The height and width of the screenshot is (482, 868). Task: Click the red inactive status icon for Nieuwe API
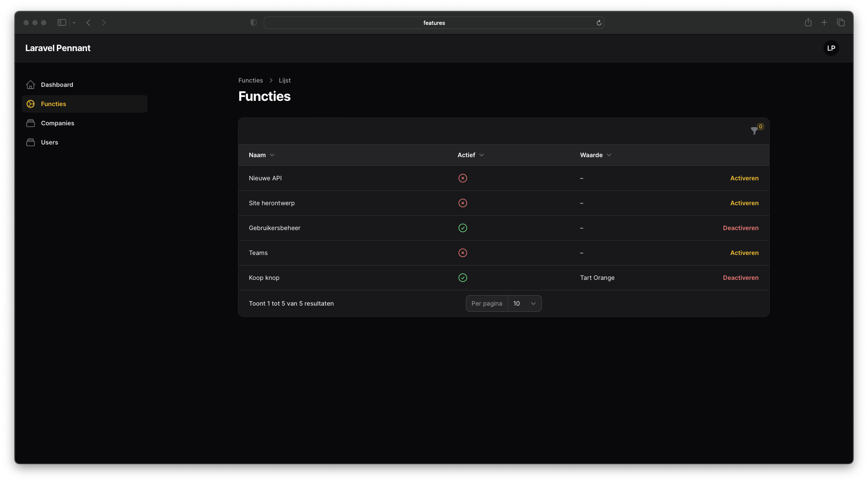click(x=463, y=178)
